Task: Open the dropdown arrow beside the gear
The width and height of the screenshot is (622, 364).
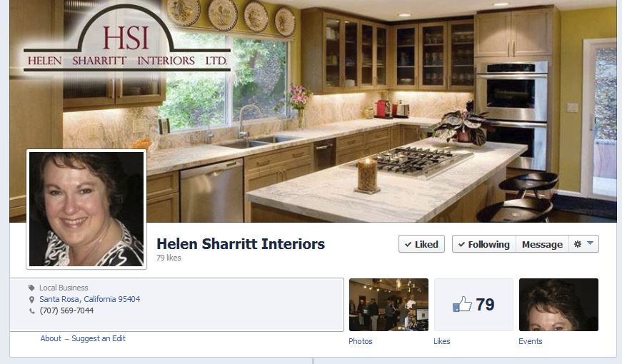Action: point(590,243)
